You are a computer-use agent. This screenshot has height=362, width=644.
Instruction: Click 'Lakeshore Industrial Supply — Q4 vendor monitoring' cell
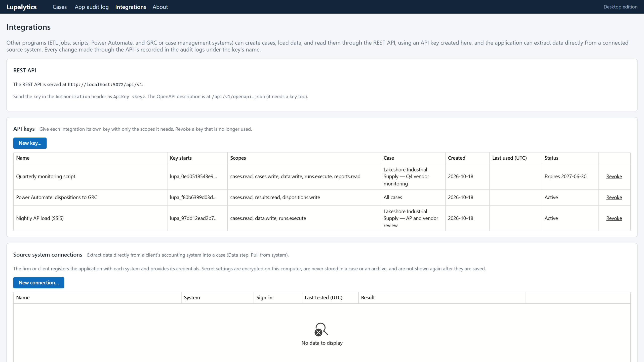413,176
